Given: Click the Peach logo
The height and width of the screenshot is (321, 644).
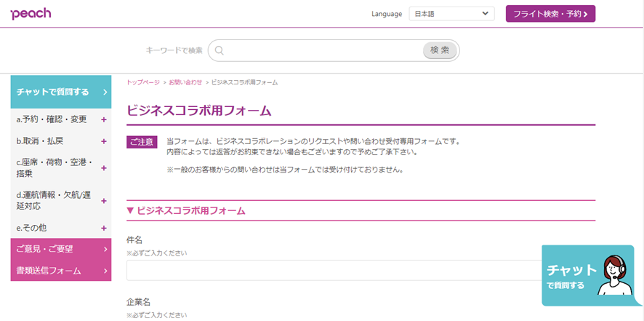Looking at the screenshot, I should [31, 14].
